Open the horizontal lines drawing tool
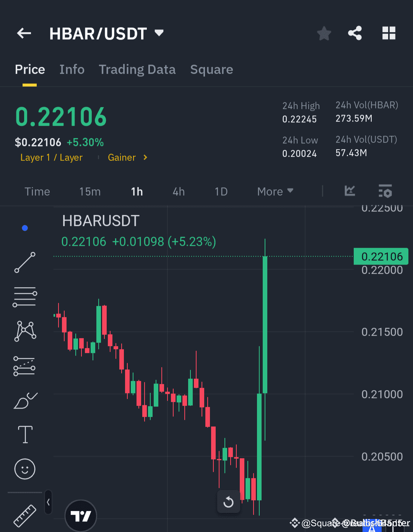Screen dimensions: 413x532 24,297
